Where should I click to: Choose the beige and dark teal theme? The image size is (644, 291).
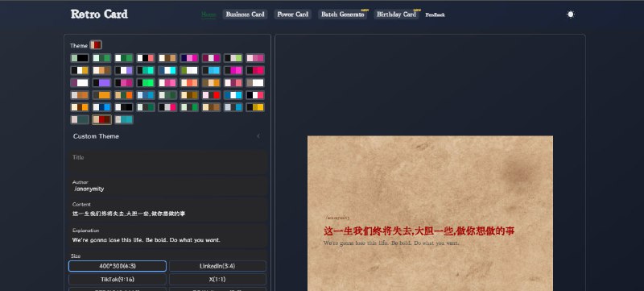[x=80, y=119]
